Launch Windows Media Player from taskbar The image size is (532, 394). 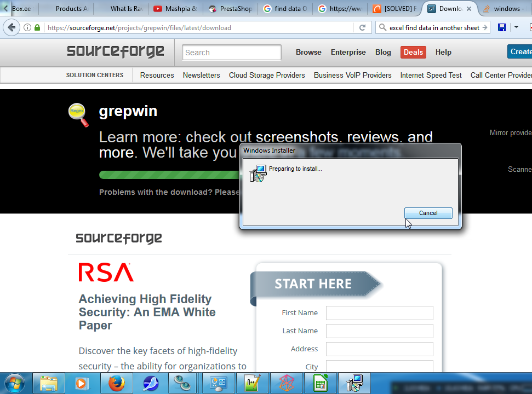click(x=82, y=384)
